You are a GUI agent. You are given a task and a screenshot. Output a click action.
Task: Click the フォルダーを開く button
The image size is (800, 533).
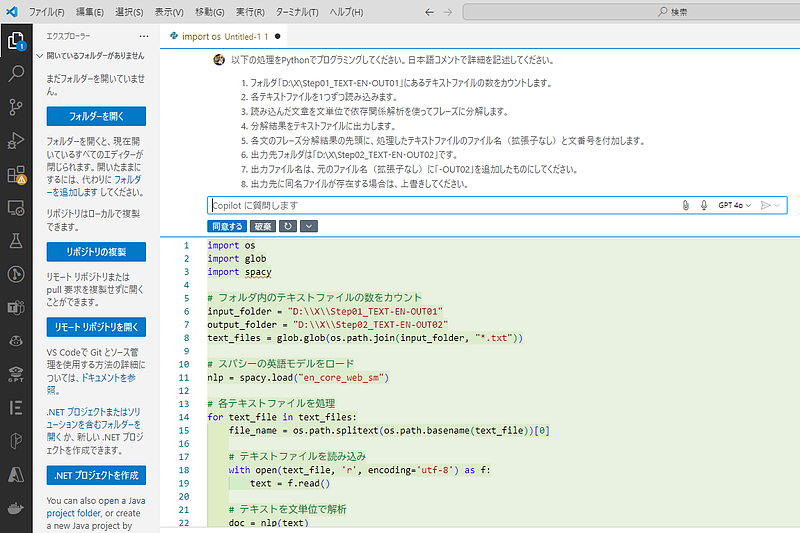96,116
